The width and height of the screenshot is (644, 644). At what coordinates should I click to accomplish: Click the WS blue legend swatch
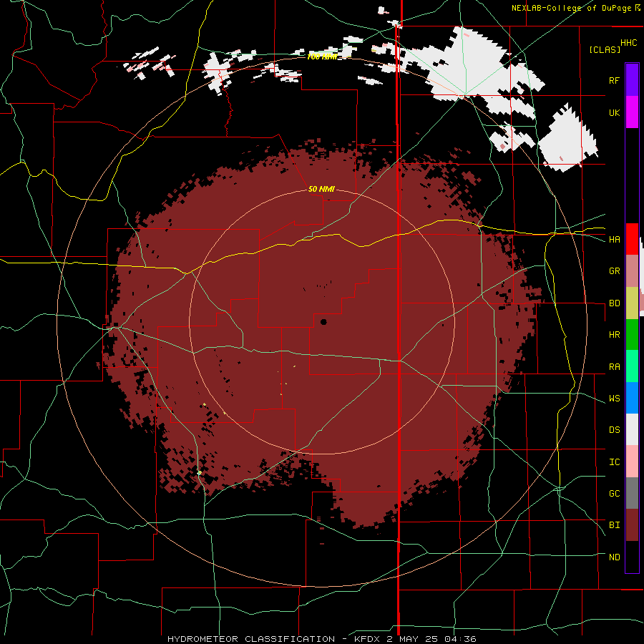pos(632,398)
